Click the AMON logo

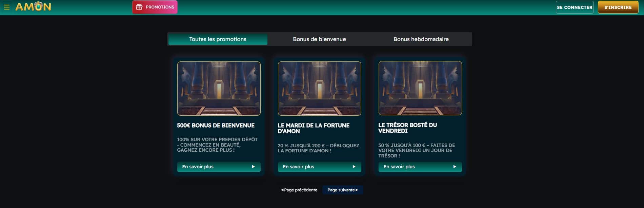33,7
